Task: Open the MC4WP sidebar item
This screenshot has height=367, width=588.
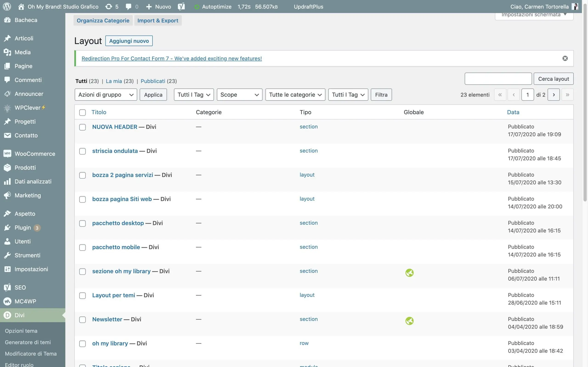Action: click(25, 301)
